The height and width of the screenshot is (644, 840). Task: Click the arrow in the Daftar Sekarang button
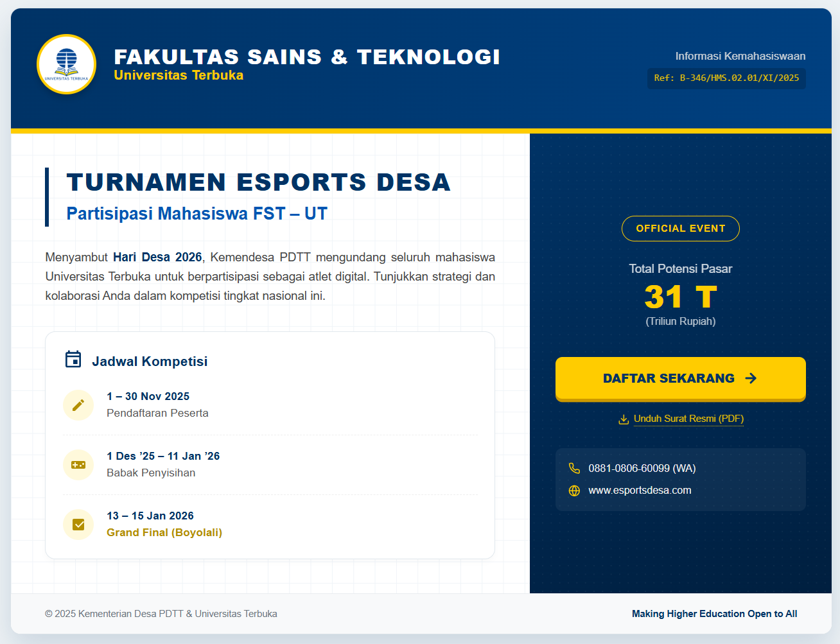click(751, 378)
